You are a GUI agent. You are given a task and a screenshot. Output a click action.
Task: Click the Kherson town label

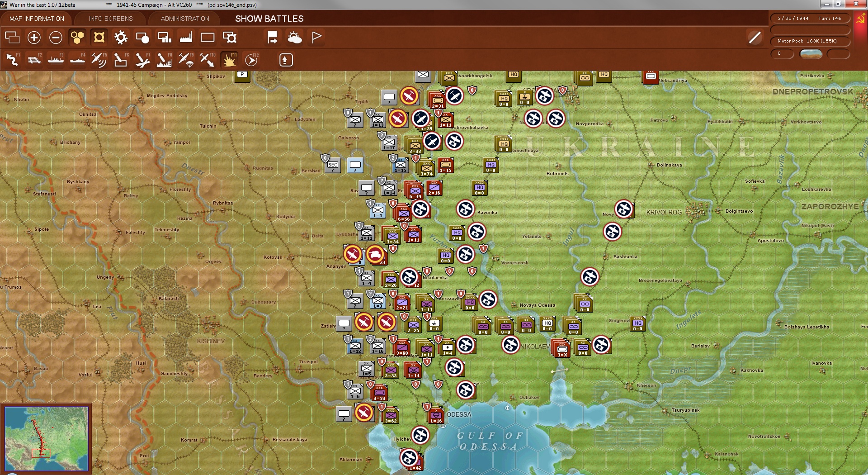tap(646, 385)
